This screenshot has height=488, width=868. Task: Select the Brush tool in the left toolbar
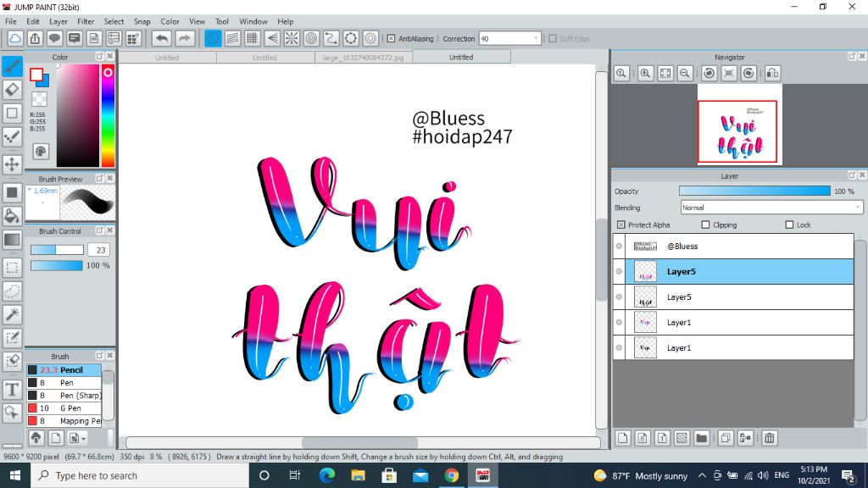click(12, 66)
